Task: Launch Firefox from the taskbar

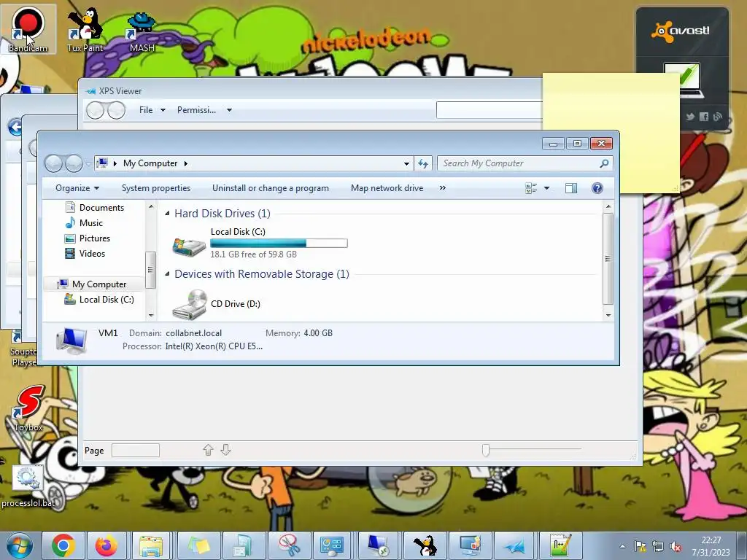Action: coord(107,545)
